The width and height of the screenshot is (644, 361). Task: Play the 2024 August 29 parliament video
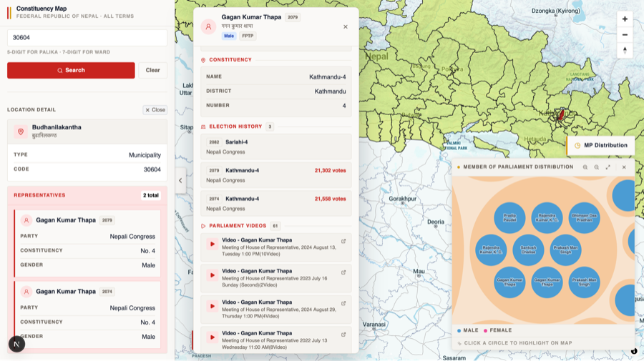(212, 306)
